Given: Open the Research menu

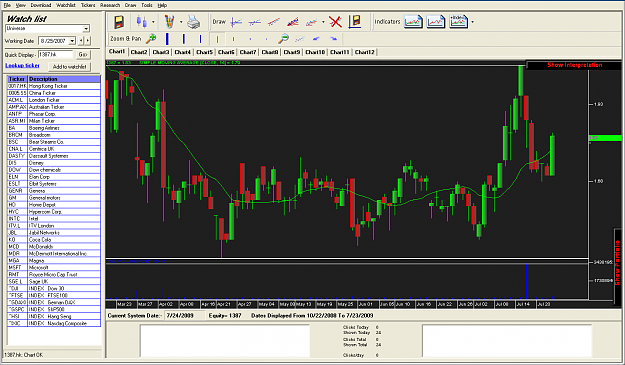Looking at the screenshot, I should coord(110,5).
